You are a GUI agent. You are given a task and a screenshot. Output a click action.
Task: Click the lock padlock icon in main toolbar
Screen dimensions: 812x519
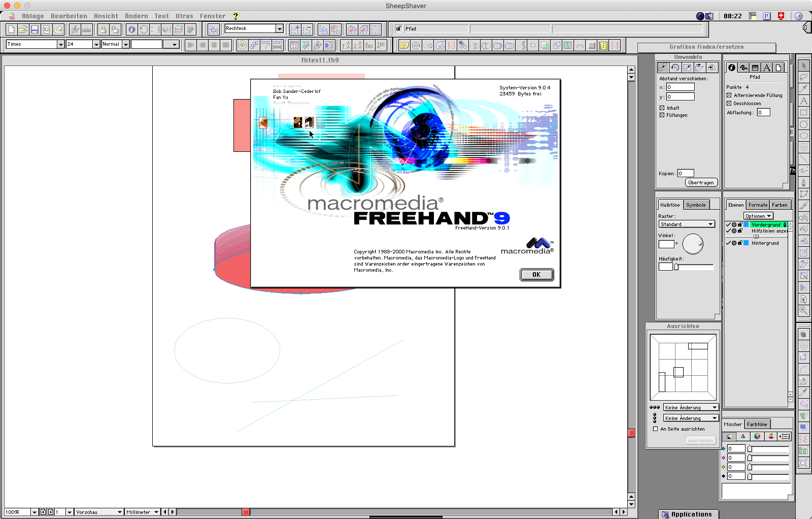tap(103, 29)
